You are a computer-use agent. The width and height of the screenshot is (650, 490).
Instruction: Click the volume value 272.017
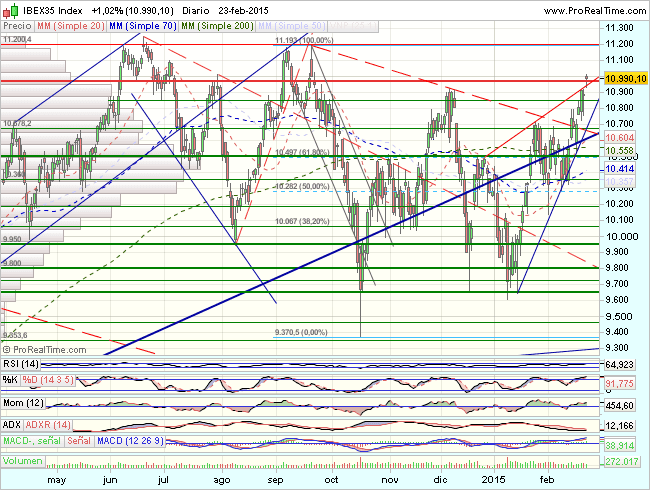(621, 461)
